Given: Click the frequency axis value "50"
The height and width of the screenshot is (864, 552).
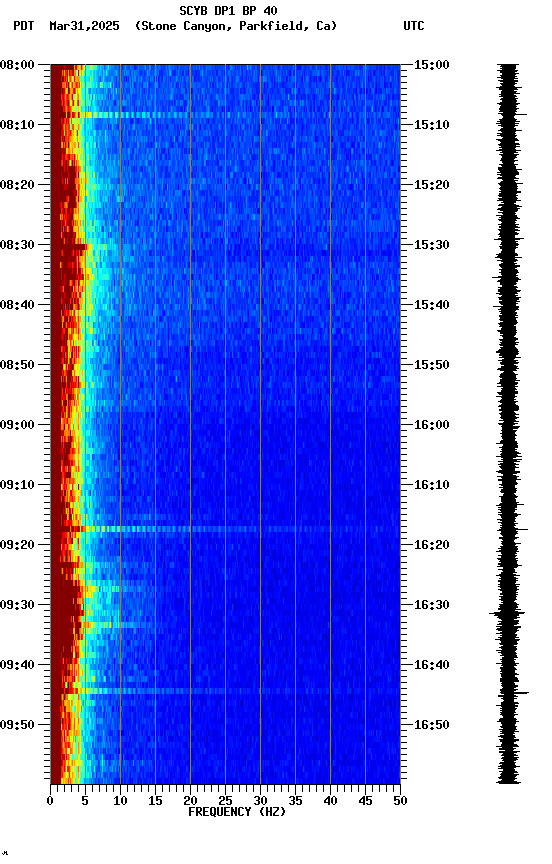Looking at the screenshot, I should click(401, 801).
